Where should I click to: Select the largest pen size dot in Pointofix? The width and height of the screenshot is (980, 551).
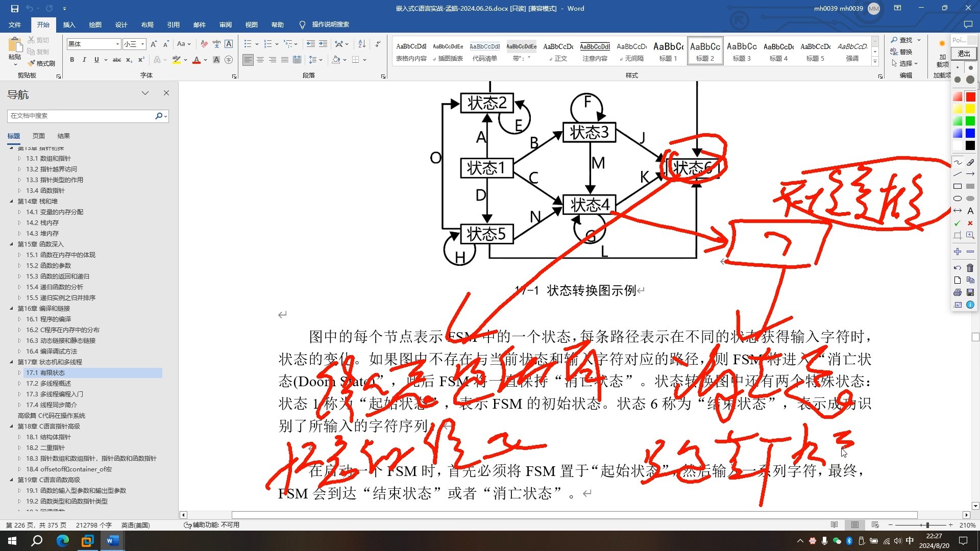[x=970, y=80]
